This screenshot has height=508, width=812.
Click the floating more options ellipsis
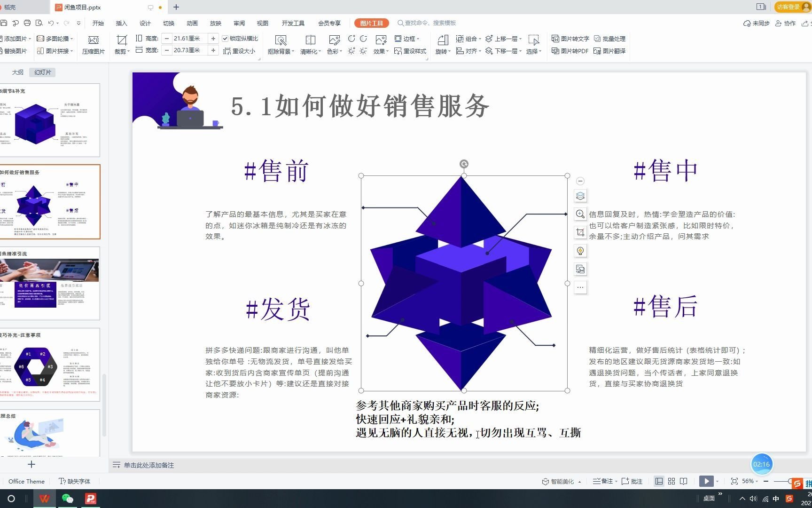click(580, 287)
